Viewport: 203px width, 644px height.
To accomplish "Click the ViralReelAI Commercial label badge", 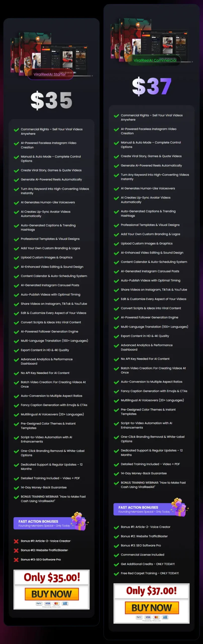I will click(x=155, y=60).
